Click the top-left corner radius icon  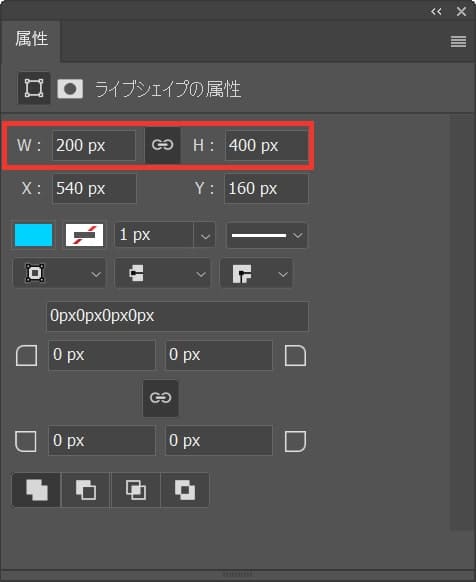(27, 356)
